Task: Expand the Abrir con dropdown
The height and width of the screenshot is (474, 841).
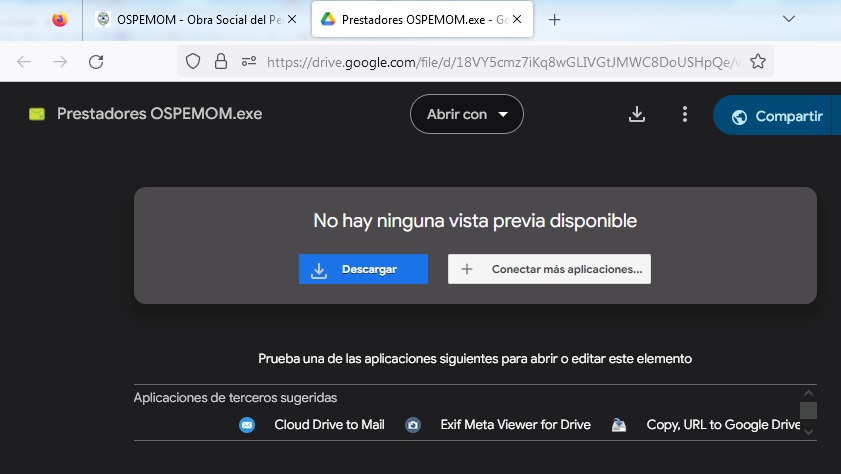Action: 467,115
